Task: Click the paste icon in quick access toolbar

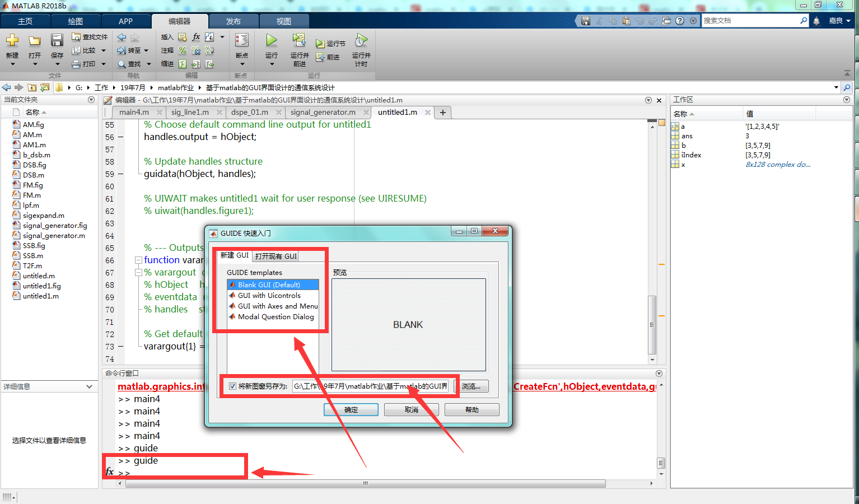Action: point(626,21)
